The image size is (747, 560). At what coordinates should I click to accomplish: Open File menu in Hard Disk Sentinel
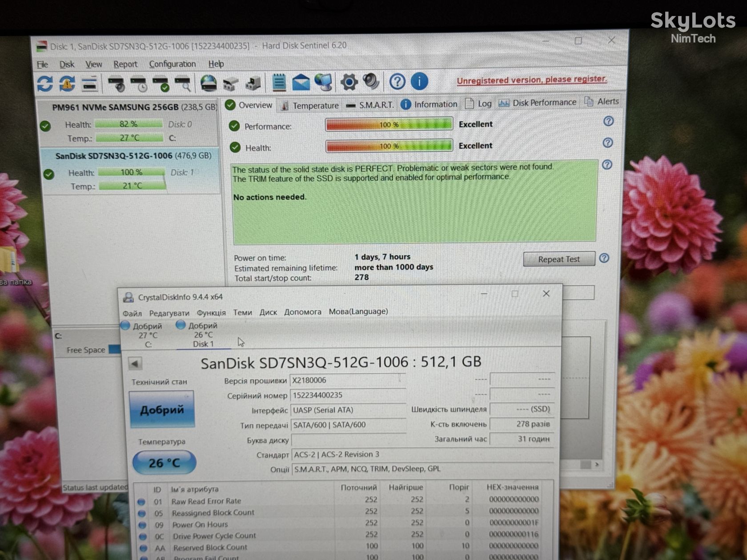(42, 64)
